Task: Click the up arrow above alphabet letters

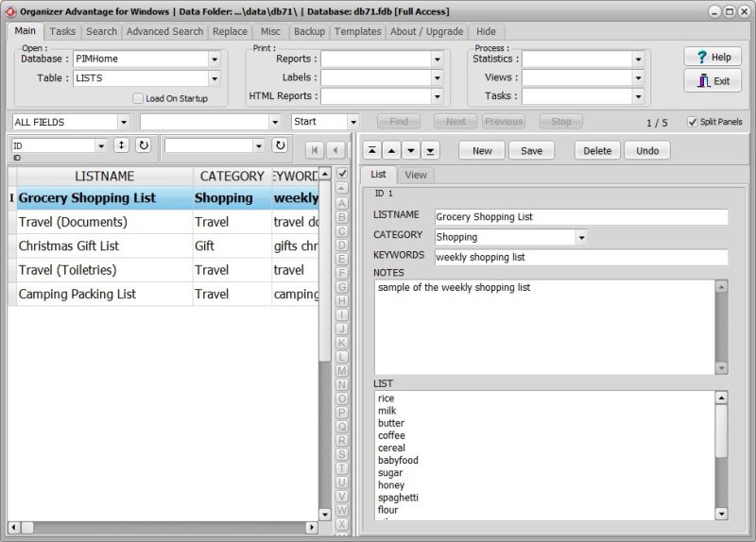Action: (x=342, y=188)
